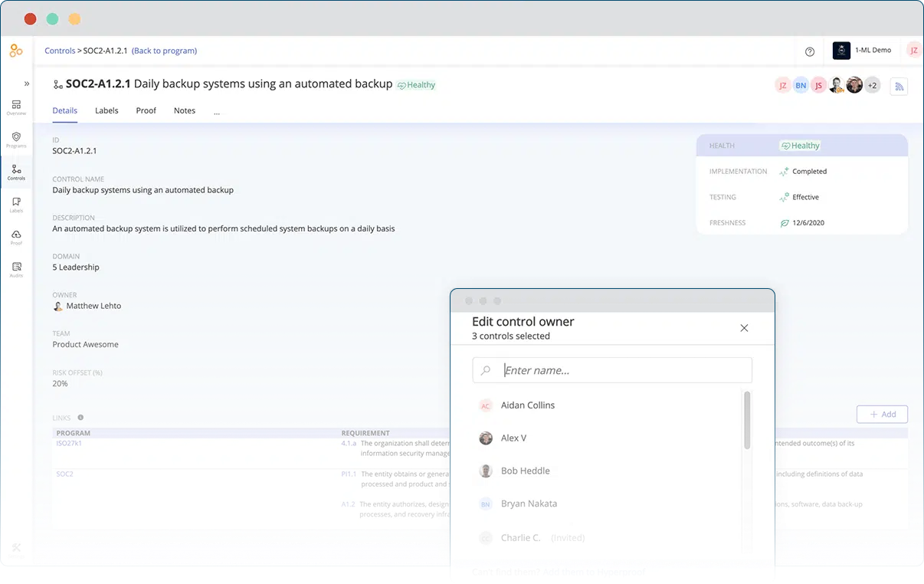This screenshot has height=584, width=924.
Task: Open Programs in the left sidebar
Action: (x=16, y=139)
